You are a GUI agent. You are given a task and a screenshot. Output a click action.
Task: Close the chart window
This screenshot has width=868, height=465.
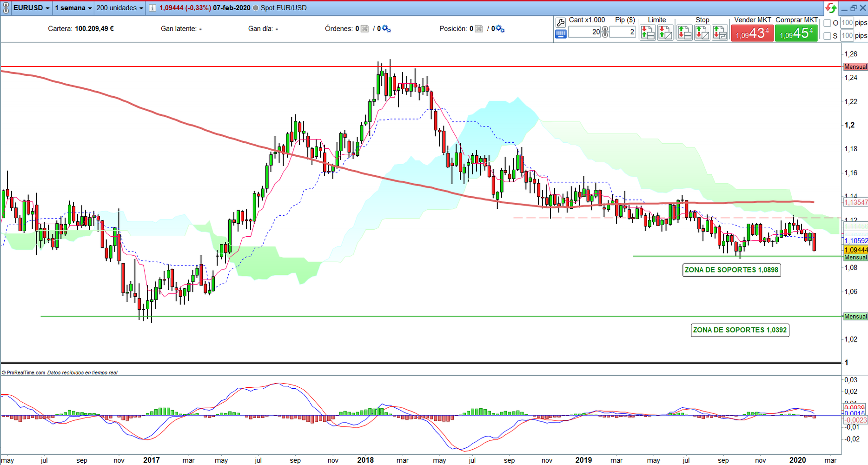coord(862,8)
